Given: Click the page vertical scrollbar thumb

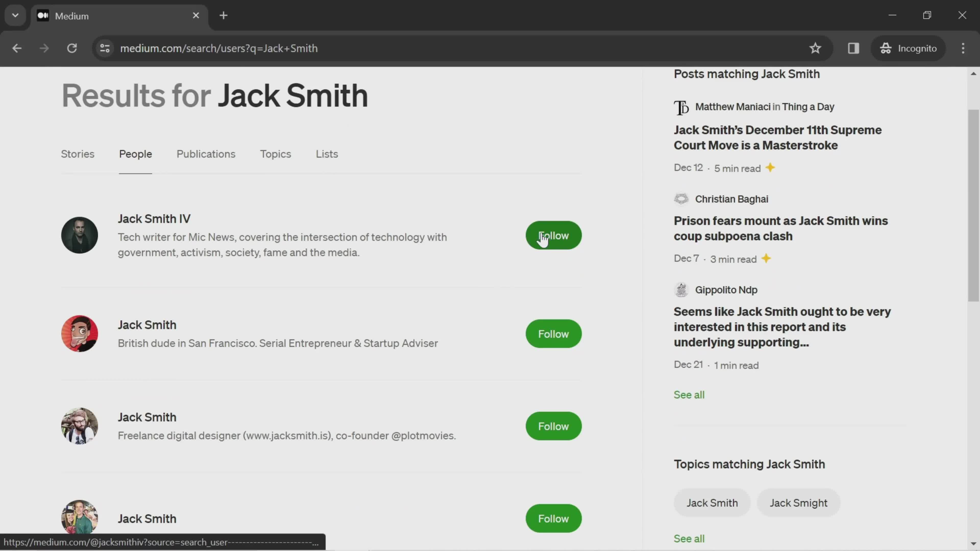Looking at the screenshot, I should point(973,205).
